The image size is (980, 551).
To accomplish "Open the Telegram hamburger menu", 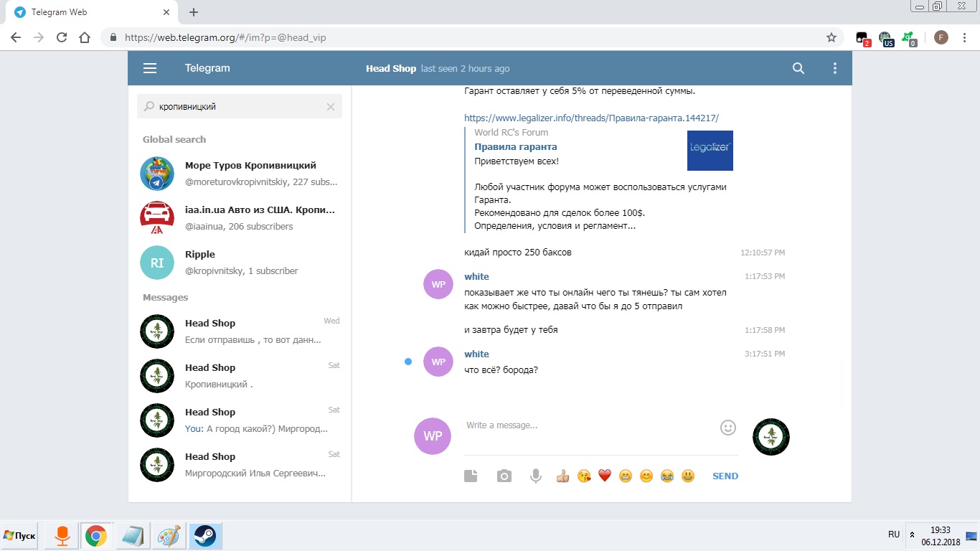I will (149, 68).
